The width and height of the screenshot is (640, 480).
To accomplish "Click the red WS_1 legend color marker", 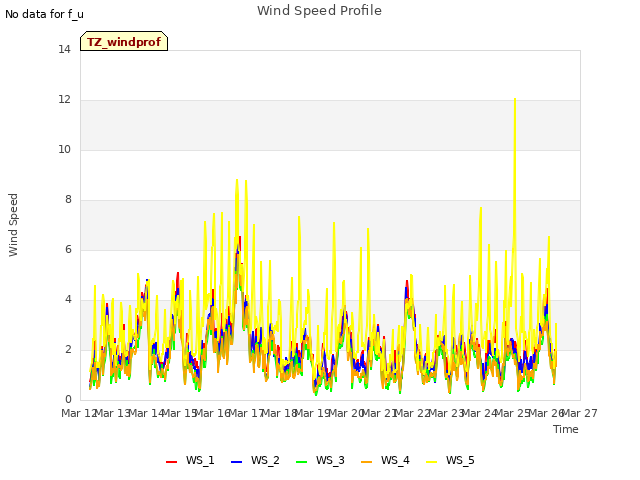I will pos(171,462).
